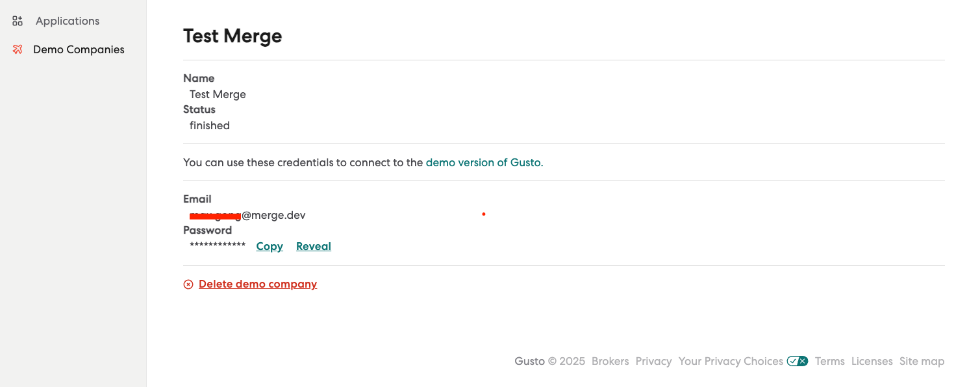Viewport: 980px width, 387px height.
Task: Click the red circled X delete icon
Action: click(x=188, y=284)
